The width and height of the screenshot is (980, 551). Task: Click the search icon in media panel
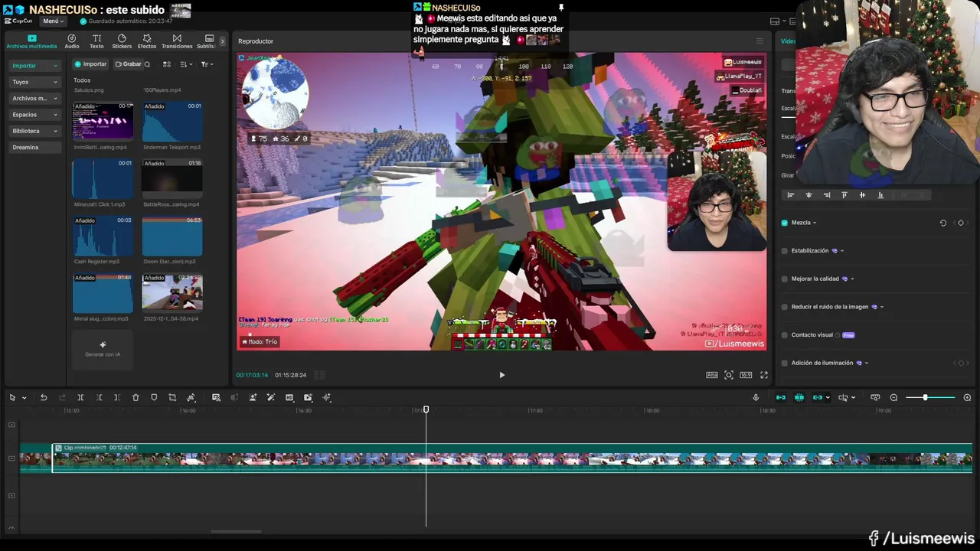point(148,64)
